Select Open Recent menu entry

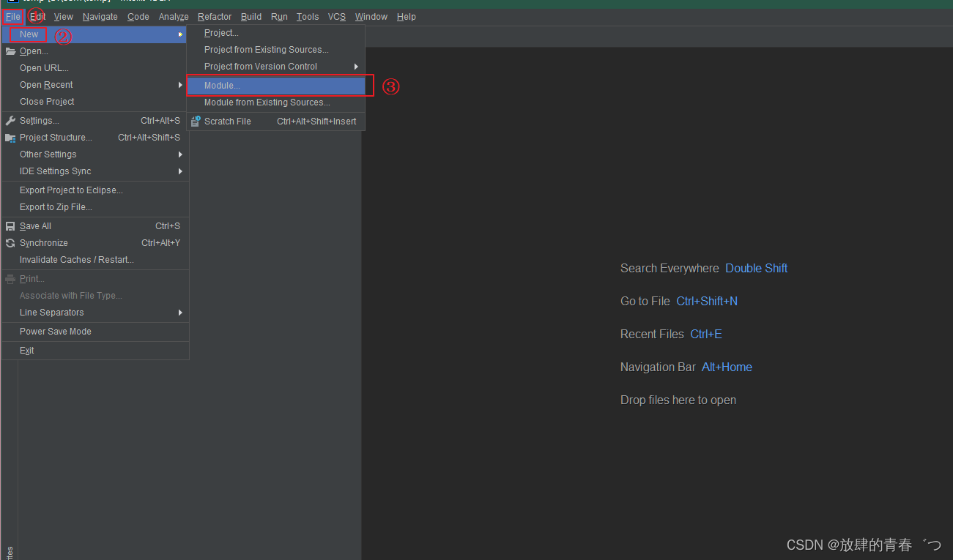click(94, 85)
